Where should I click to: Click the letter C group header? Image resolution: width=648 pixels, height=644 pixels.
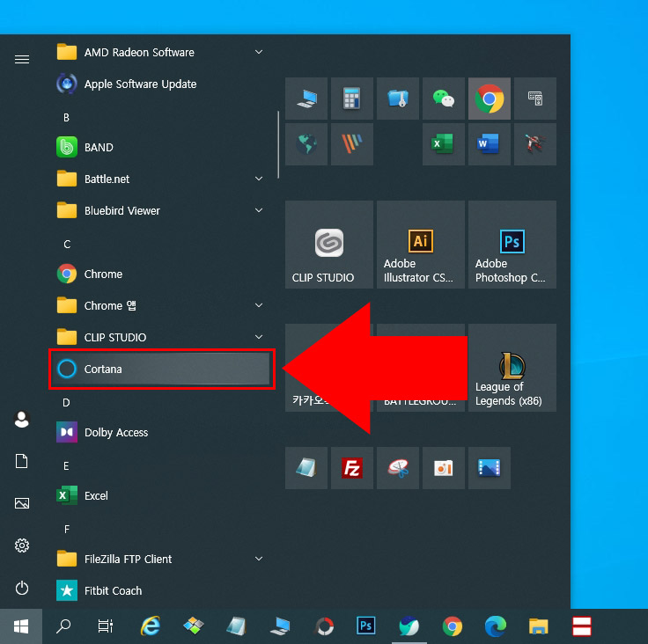tap(67, 245)
